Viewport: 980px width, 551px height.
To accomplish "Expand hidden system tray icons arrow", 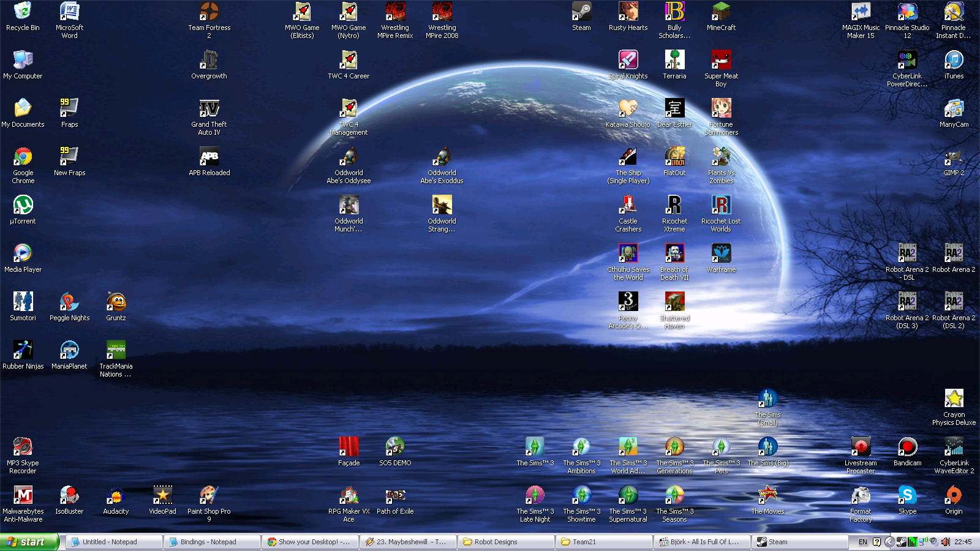I will coord(889,542).
